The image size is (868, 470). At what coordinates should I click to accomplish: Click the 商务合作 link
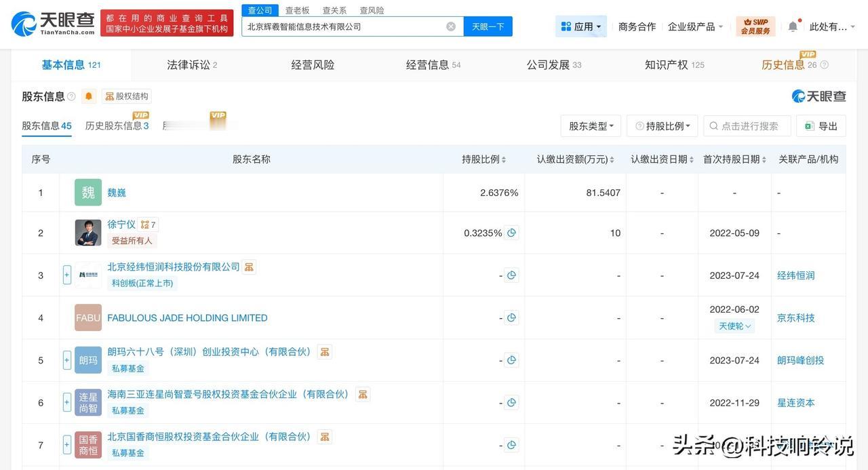pos(637,26)
